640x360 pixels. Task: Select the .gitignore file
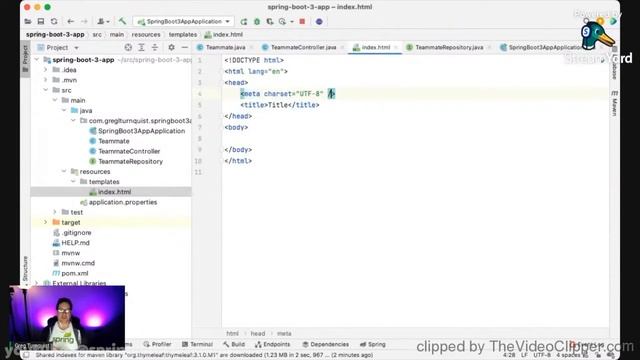click(x=76, y=233)
